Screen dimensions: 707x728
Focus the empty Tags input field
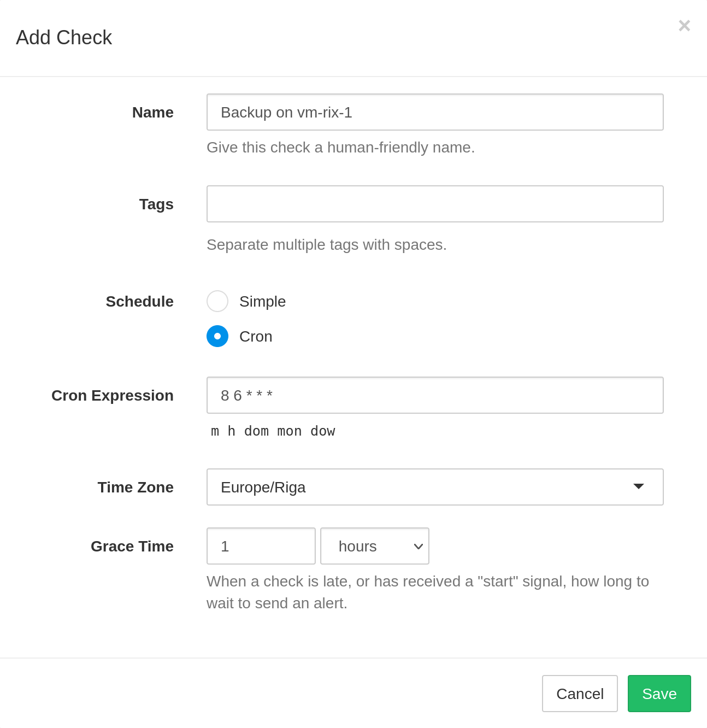point(435,204)
